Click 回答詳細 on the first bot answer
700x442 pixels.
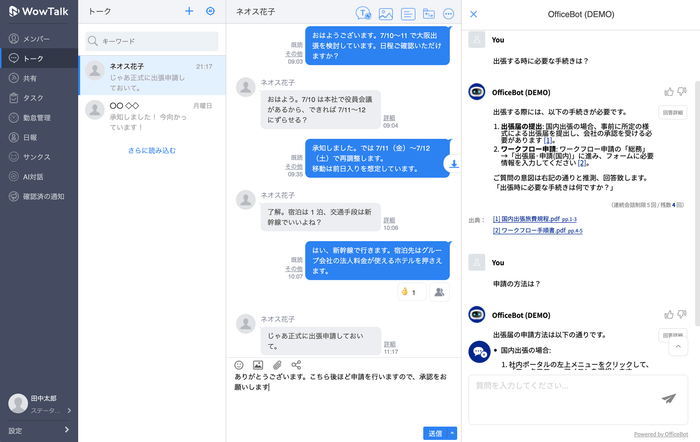point(673,113)
